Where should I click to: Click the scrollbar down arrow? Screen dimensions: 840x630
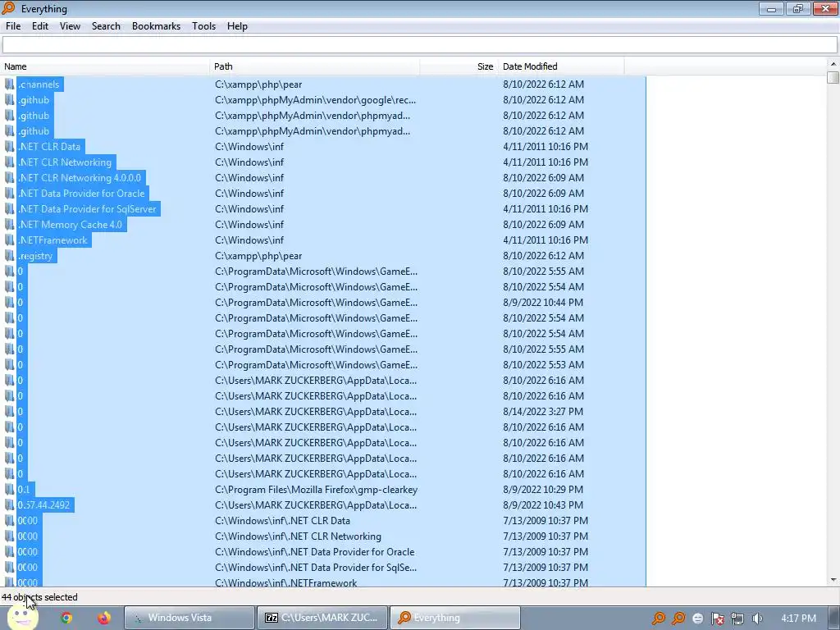tap(833, 580)
